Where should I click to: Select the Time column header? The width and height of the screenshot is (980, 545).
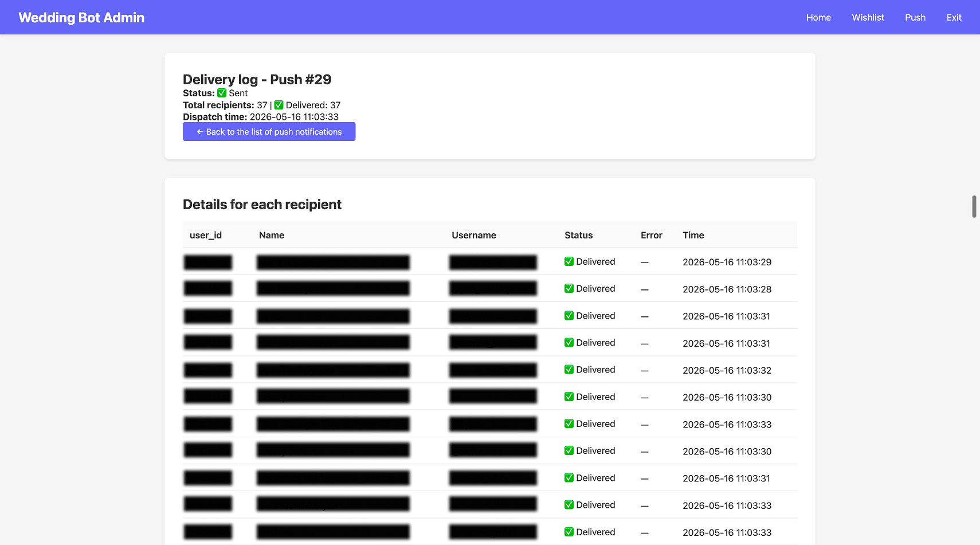[693, 235]
